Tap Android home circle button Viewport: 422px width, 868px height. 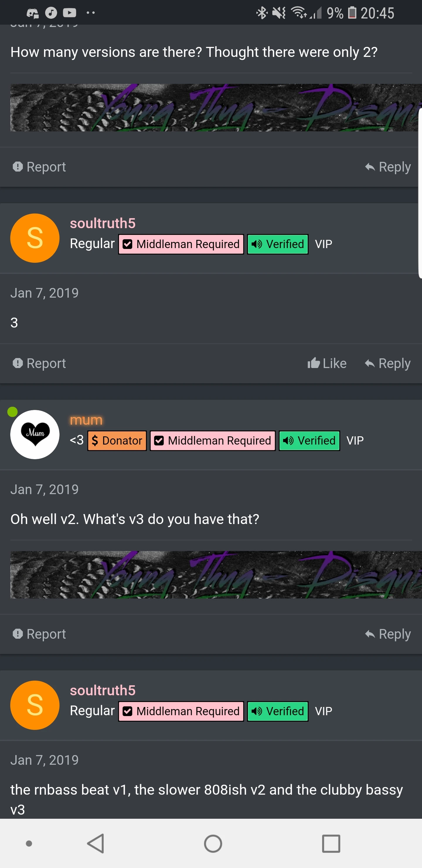tap(213, 843)
